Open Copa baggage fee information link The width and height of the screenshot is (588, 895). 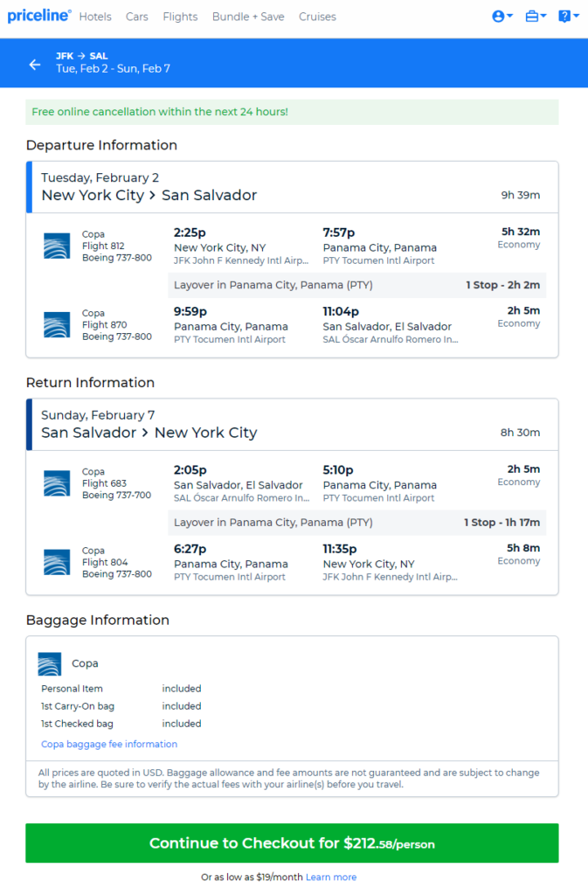click(x=109, y=744)
